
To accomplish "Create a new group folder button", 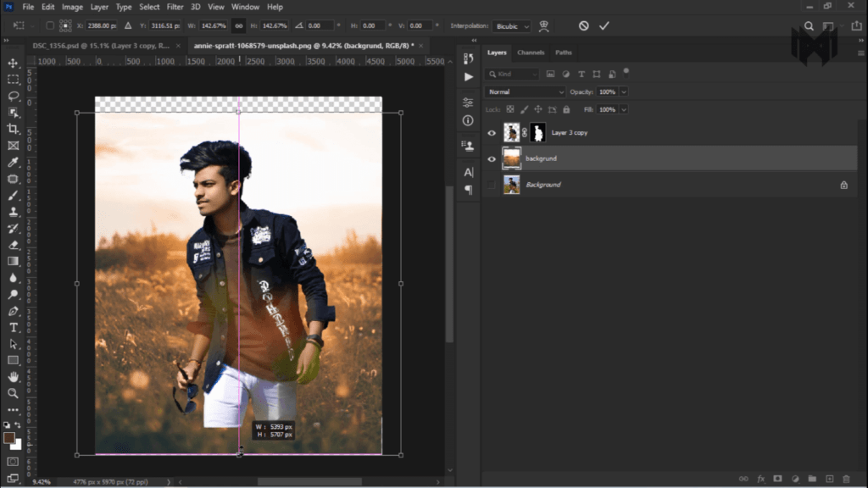I will tap(812, 479).
